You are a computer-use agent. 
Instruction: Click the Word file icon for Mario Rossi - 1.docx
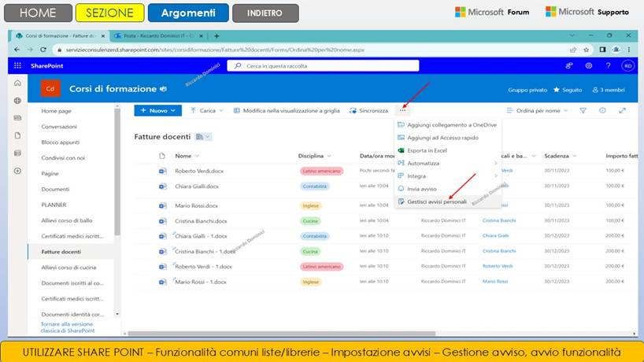(163, 282)
